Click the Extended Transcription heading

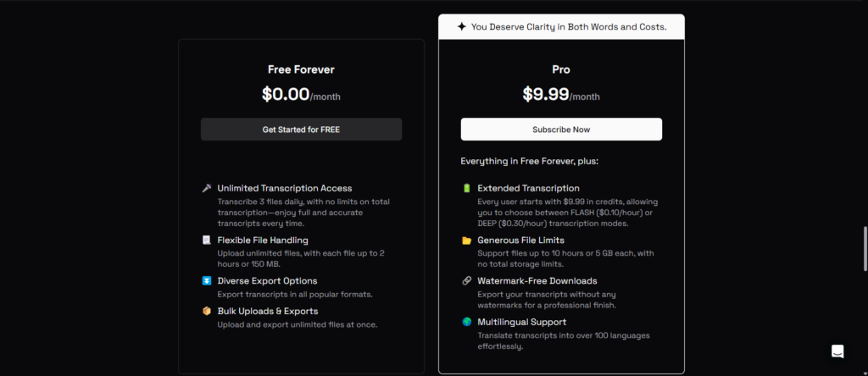pos(529,188)
